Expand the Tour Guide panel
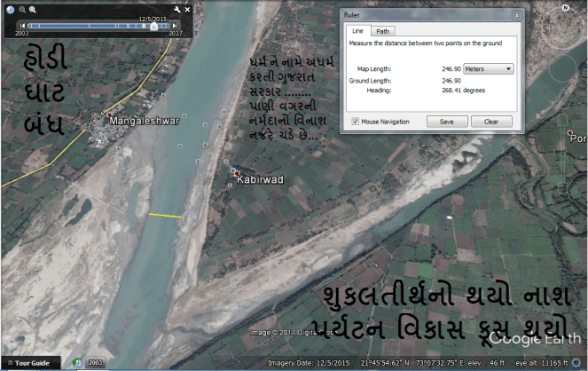 point(30,363)
